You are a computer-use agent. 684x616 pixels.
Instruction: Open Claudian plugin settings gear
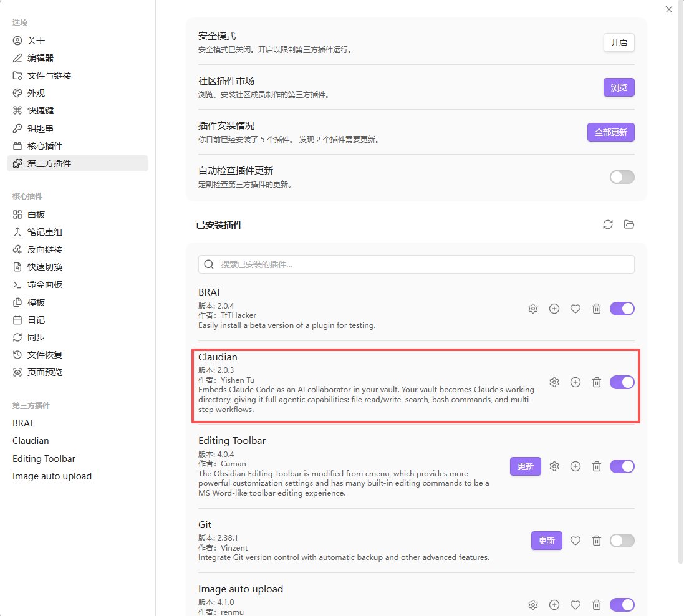tap(554, 382)
